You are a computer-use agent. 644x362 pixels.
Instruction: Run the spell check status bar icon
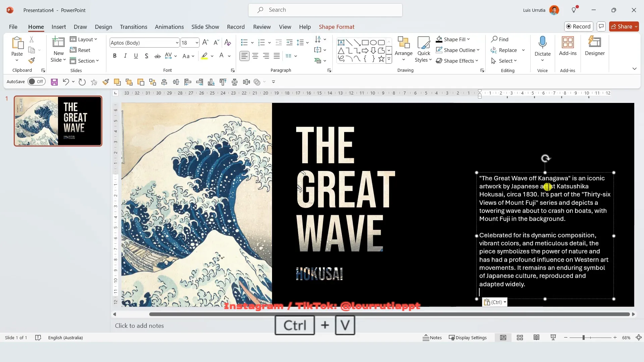point(38,338)
